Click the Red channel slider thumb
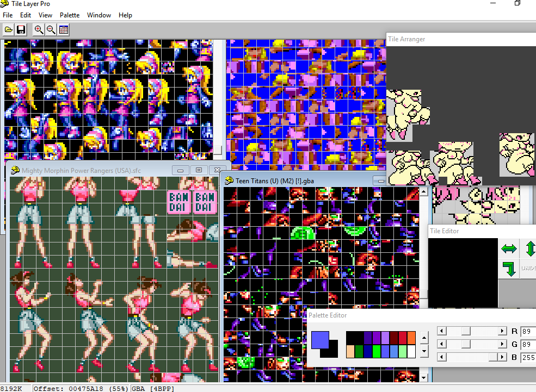The image size is (536, 392). (x=466, y=331)
